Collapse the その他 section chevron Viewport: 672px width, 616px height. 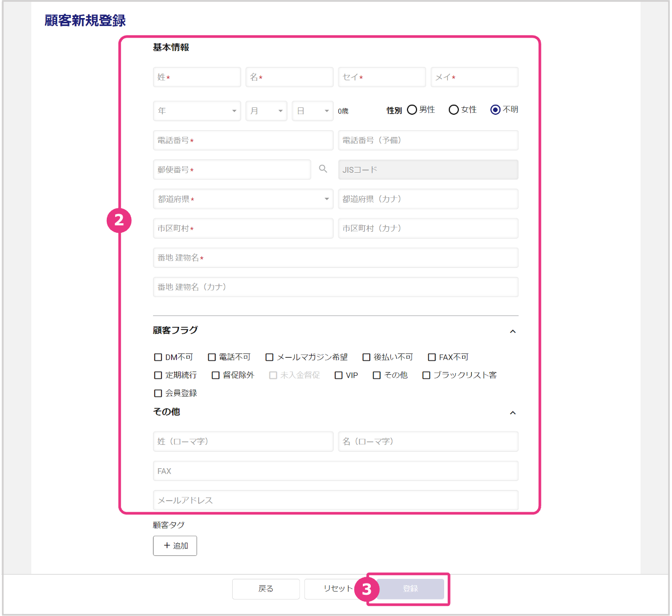coord(513,413)
